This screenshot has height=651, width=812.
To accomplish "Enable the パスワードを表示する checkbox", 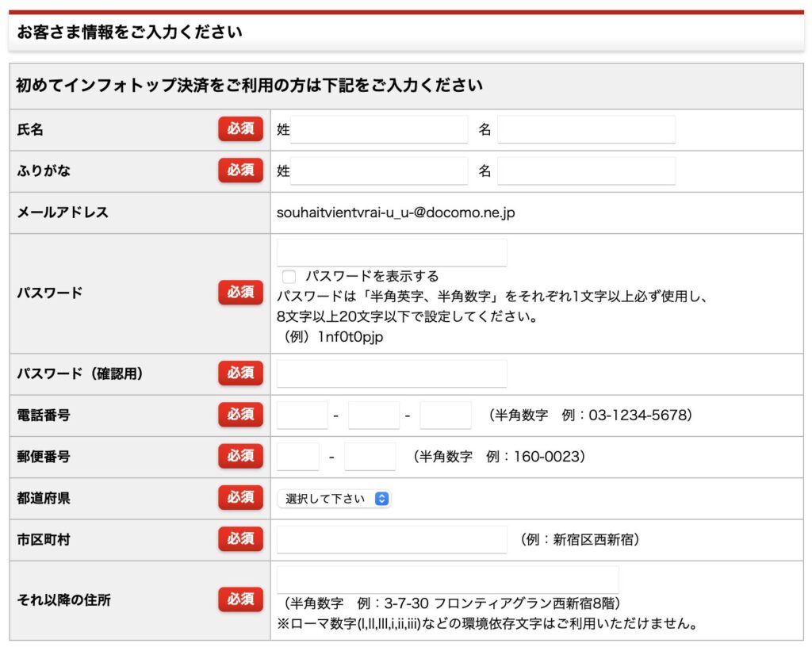I will [x=289, y=277].
